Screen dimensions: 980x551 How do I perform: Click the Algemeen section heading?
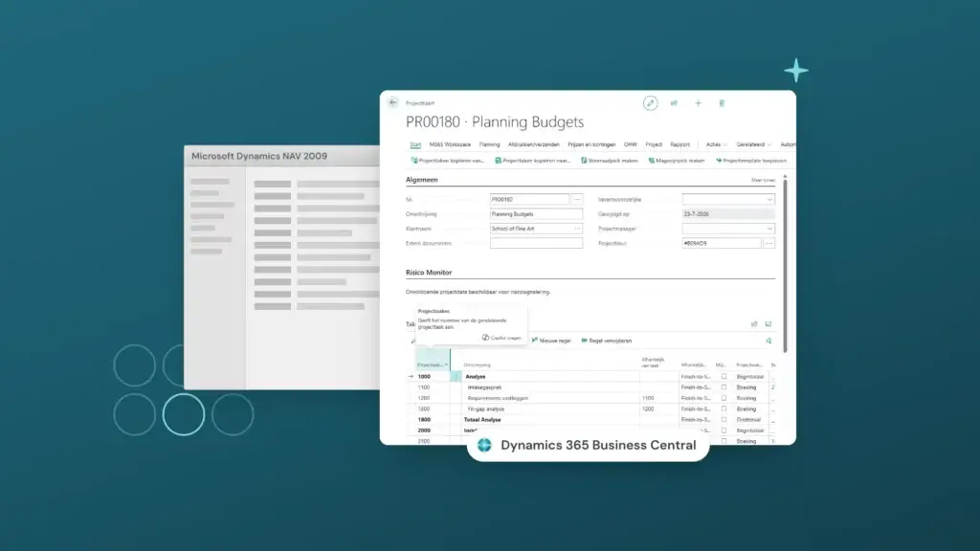(422, 179)
